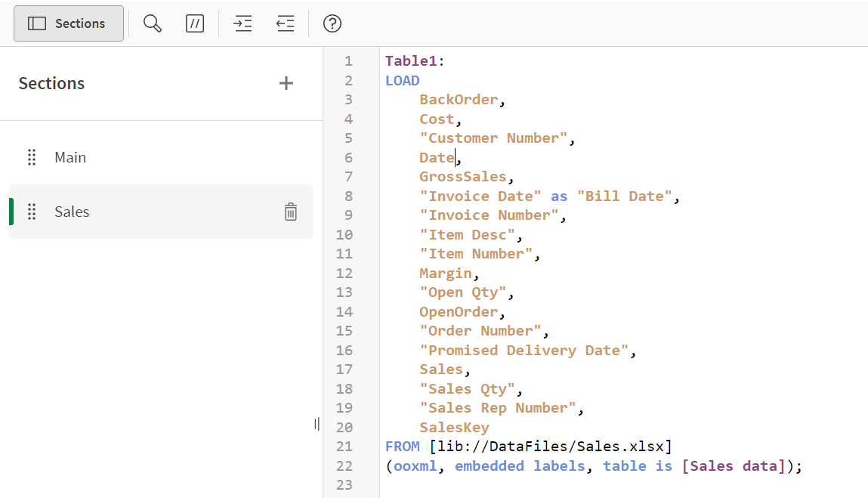Click the BackOrder field name
Image resolution: width=868 pixels, height=498 pixels.
click(459, 100)
